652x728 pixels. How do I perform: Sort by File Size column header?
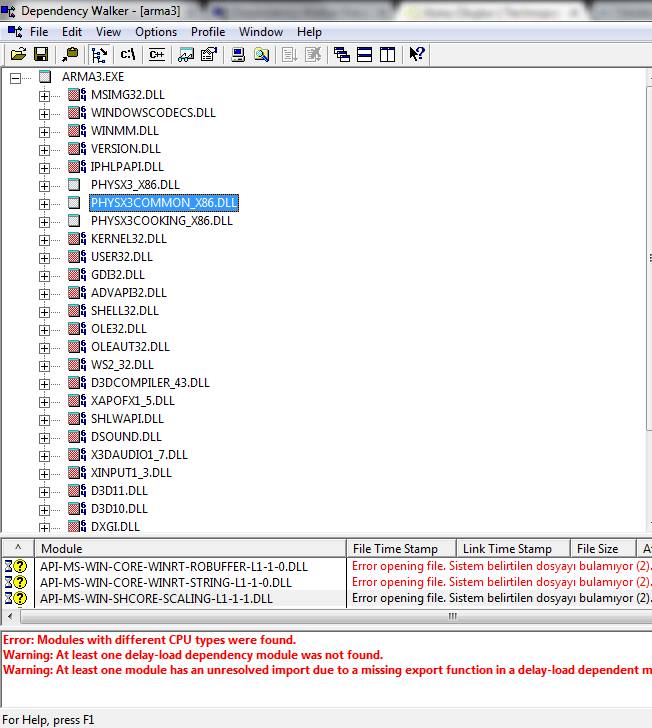(603, 549)
